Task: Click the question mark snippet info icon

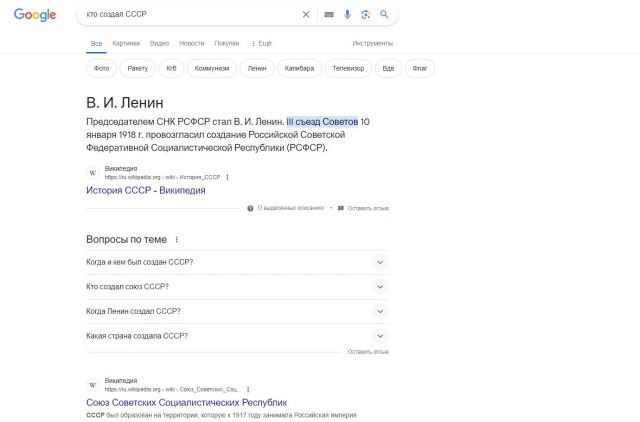Action: pos(250,208)
